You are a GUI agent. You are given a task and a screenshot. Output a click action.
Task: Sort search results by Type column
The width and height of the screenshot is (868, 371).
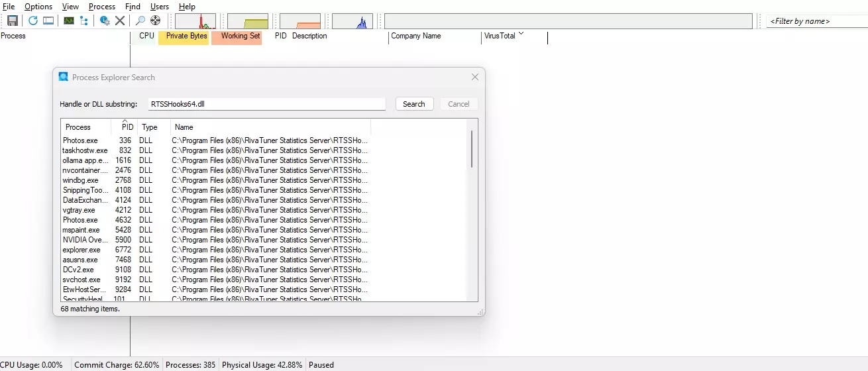point(154,127)
